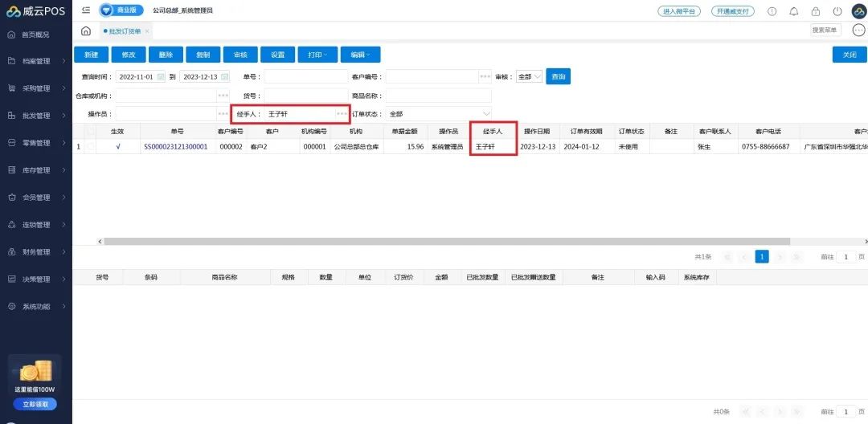Click the home icon beside the tabs

point(86,31)
